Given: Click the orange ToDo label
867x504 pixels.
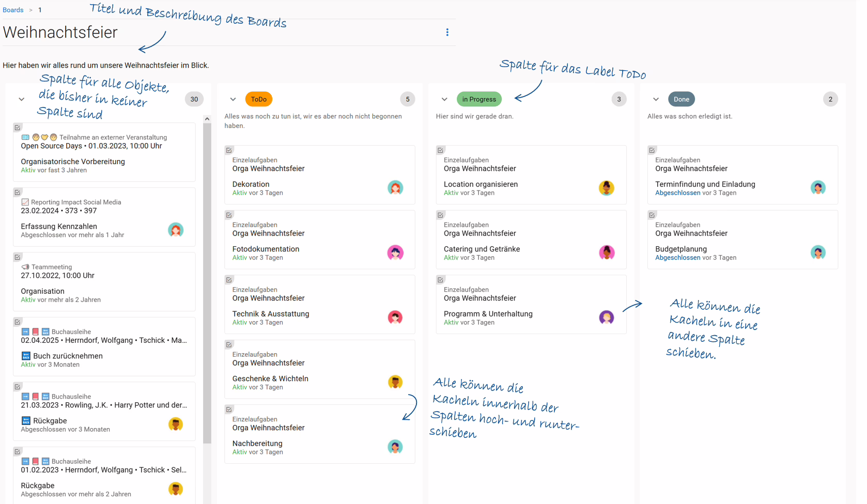Looking at the screenshot, I should coord(259,99).
